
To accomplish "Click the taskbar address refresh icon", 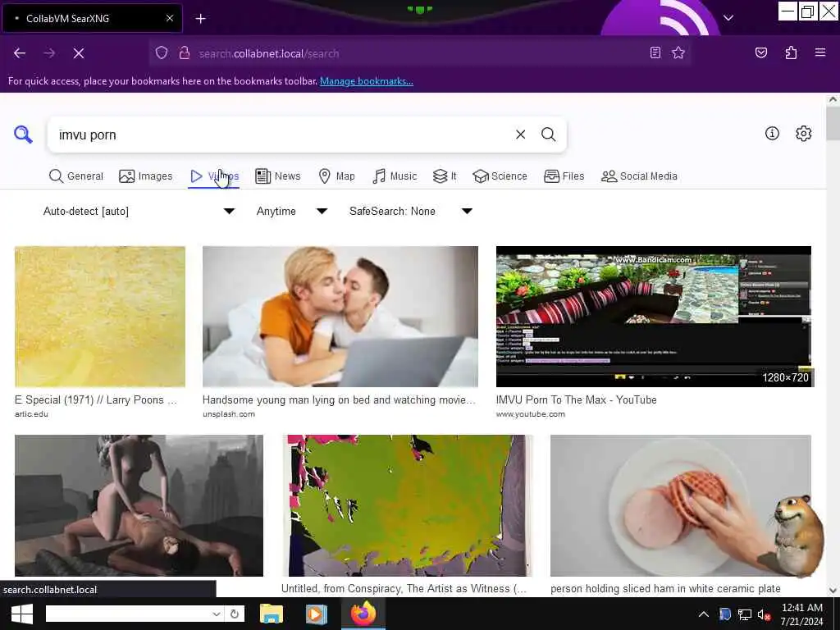I will pyautogui.click(x=234, y=614).
